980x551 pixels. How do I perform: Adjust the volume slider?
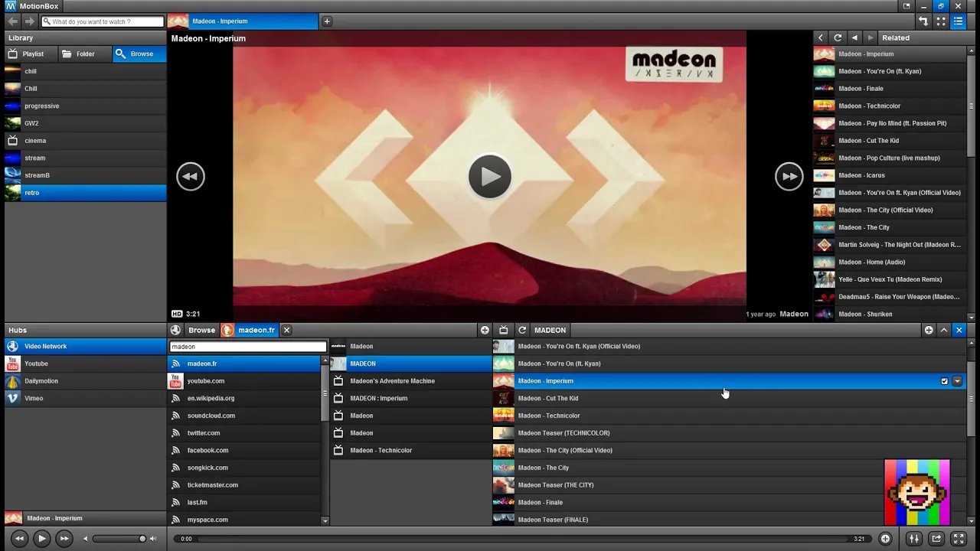119,539
